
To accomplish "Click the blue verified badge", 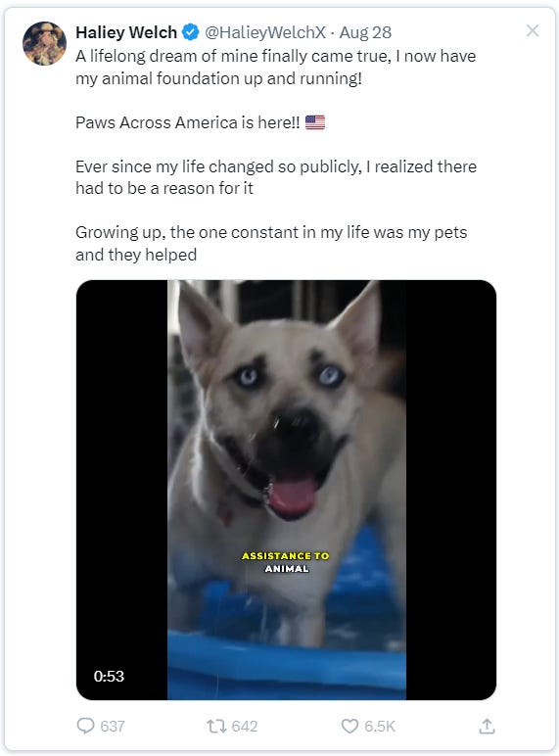I will tap(191, 32).
